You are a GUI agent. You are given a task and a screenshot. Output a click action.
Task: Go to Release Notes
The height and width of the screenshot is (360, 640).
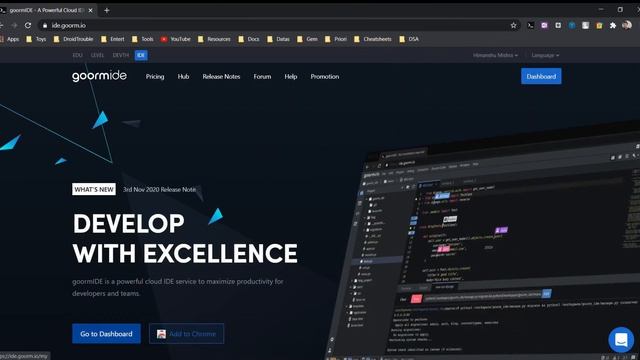(x=221, y=76)
